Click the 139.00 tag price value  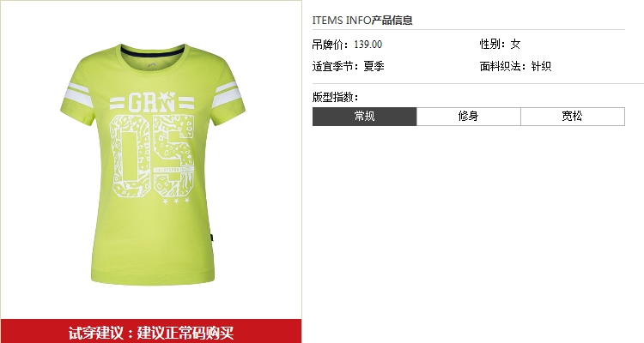[x=368, y=45]
